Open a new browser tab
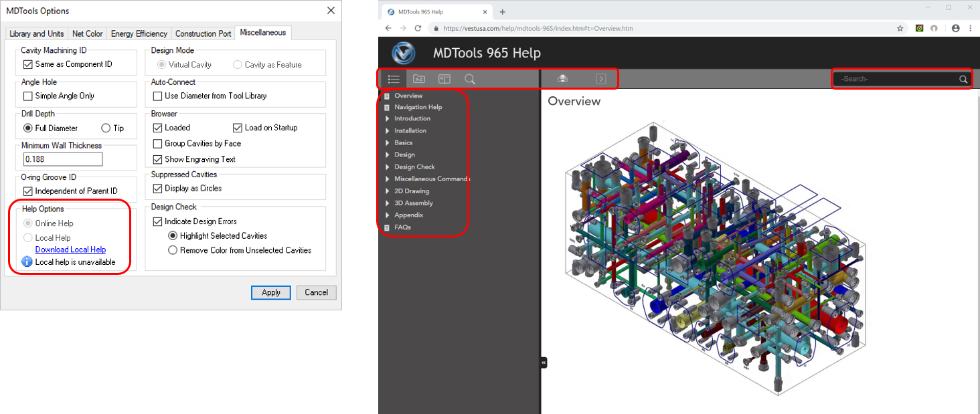 click(503, 11)
